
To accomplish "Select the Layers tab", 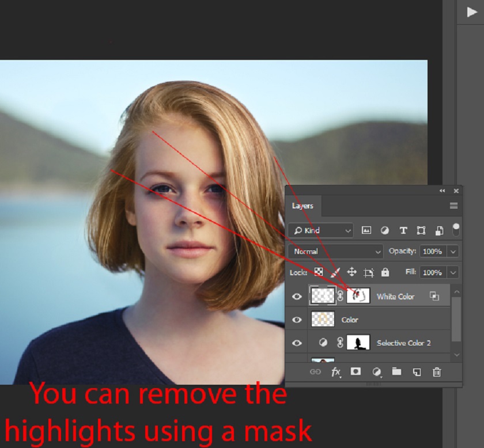I will coord(302,206).
